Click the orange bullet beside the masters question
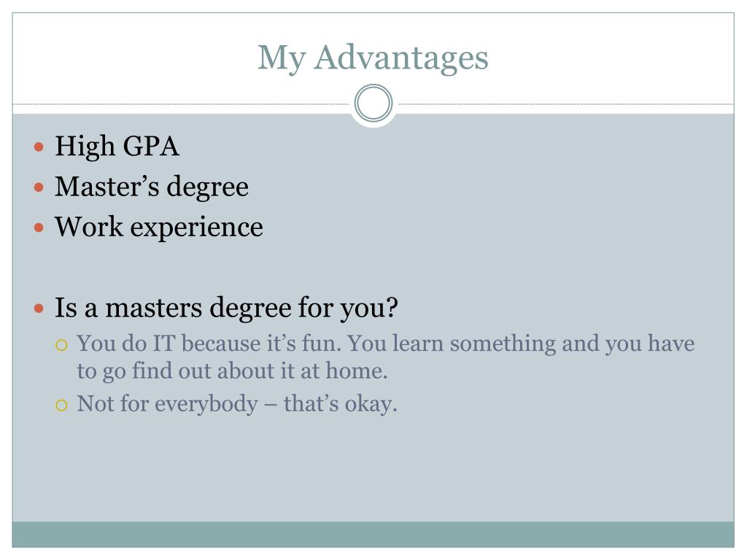Viewport: 747px width, 560px height. 39,308
